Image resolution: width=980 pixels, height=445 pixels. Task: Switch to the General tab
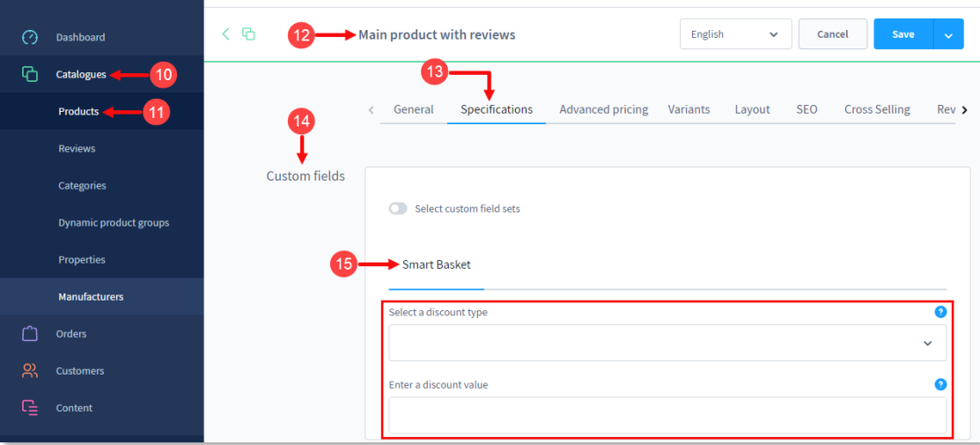(413, 109)
